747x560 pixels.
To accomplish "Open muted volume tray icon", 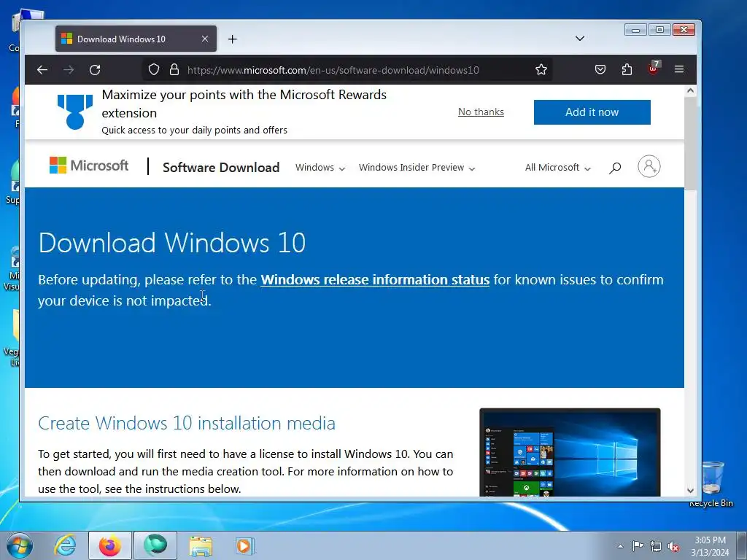I will 673,547.
